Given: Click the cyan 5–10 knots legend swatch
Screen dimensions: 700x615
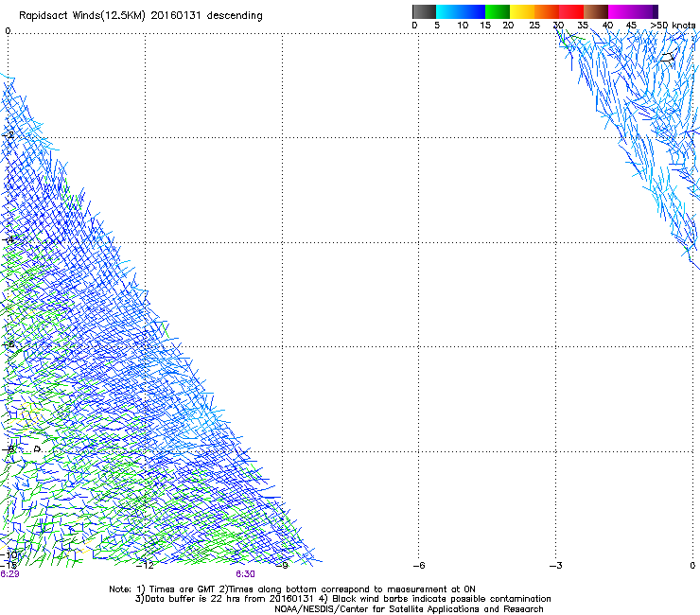Looking at the screenshot, I should coord(448,11).
